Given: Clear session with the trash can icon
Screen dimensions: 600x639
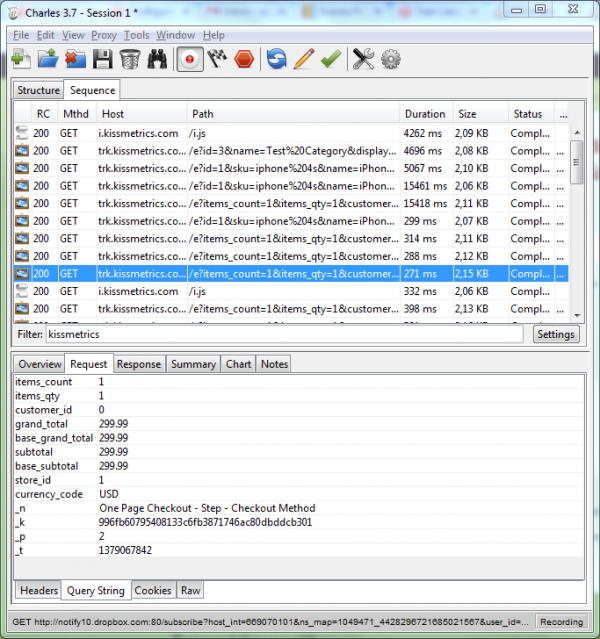Looking at the screenshot, I should coord(130,59).
